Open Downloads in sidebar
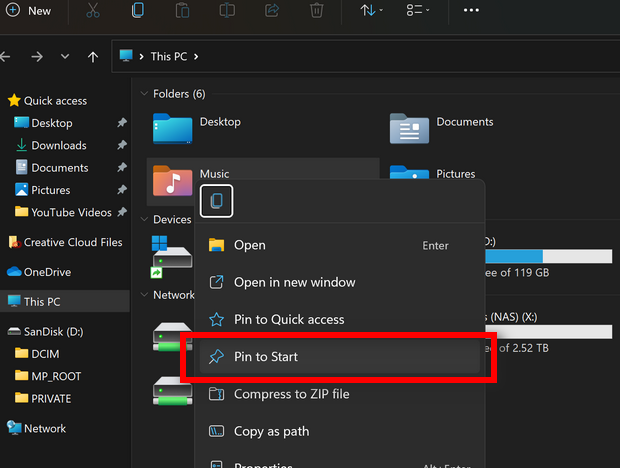The height and width of the screenshot is (468, 620). 51,145
